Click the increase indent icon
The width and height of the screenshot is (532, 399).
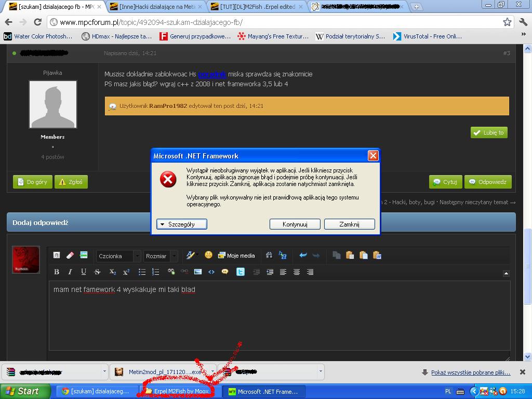[270, 272]
